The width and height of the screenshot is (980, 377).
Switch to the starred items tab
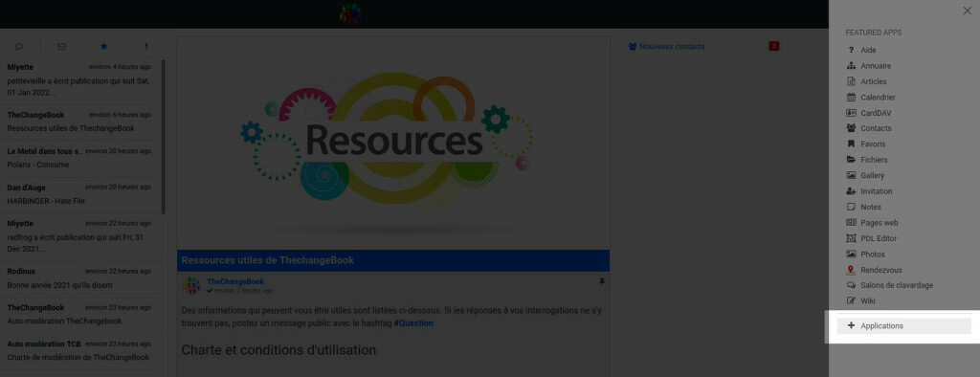[x=103, y=46]
